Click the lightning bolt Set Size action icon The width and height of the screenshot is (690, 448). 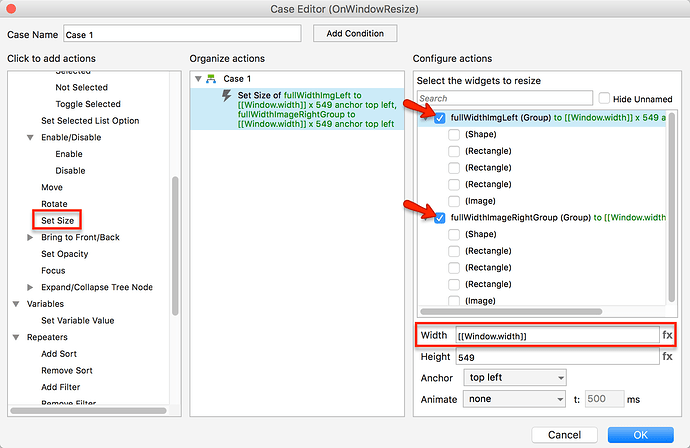pyautogui.click(x=227, y=96)
